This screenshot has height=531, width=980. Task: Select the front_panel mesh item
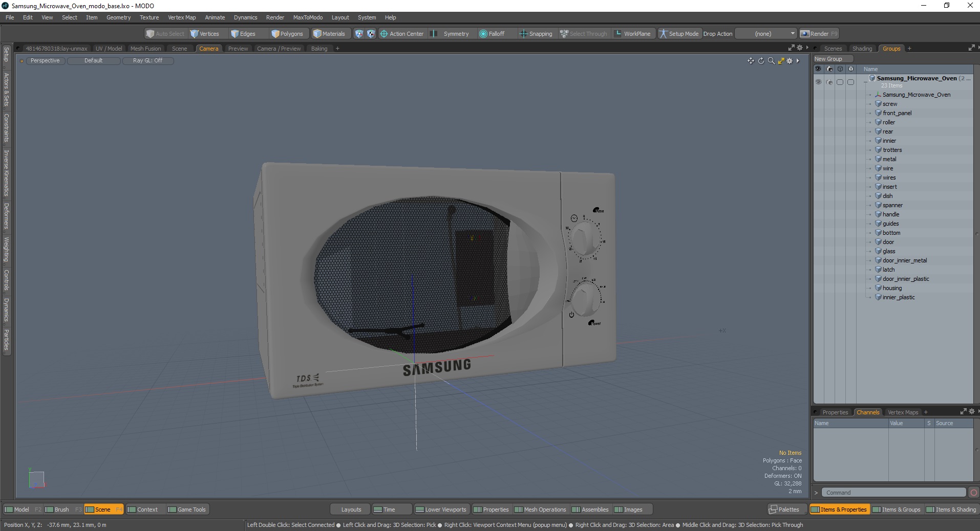(x=897, y=113)
